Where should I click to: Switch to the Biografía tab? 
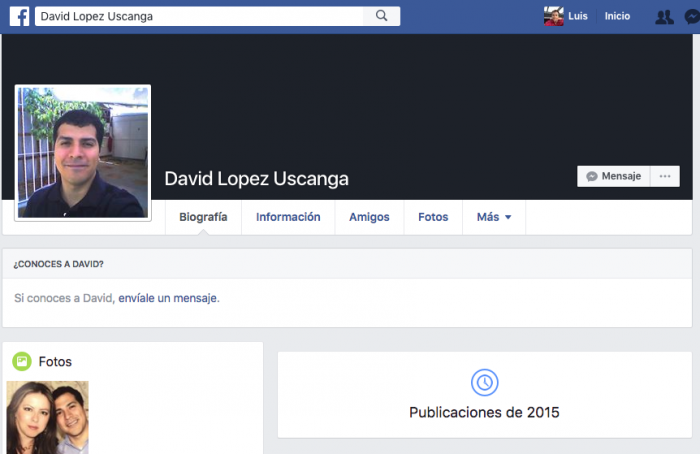(203, 217)
